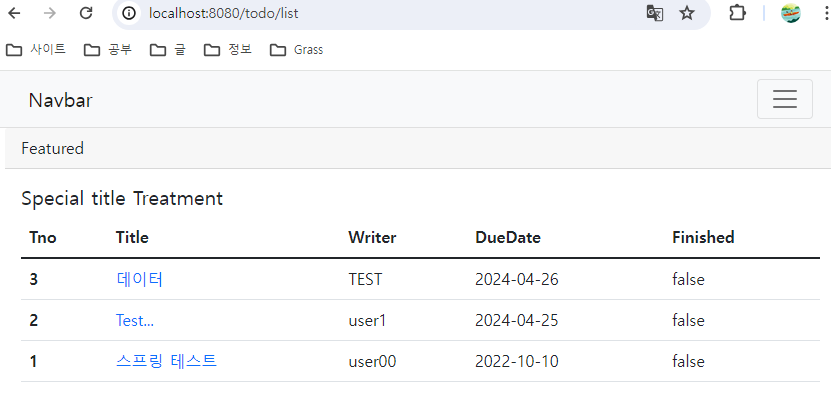
Task: Focus the address bar URL localhost:8080/todo/list
Action: pyautogui.click(x=224, y=13)
